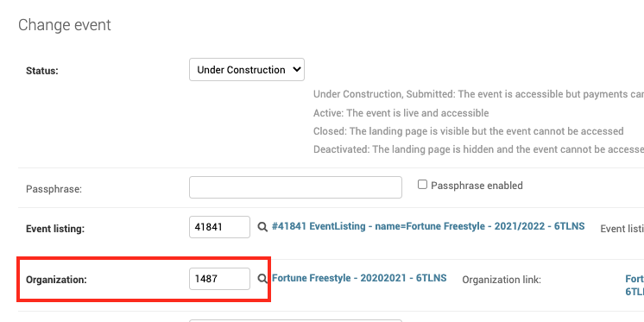Open the Fortune Freestyle - 20202021 - 6TLNS link
Viewport: 644px width, 322px height.
tap(359, 278)
